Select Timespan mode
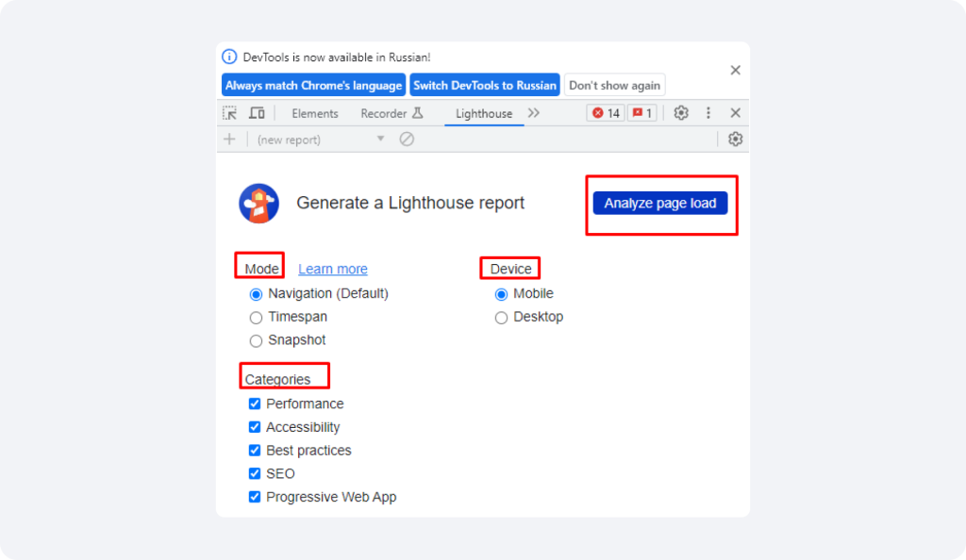 (256, 318)
